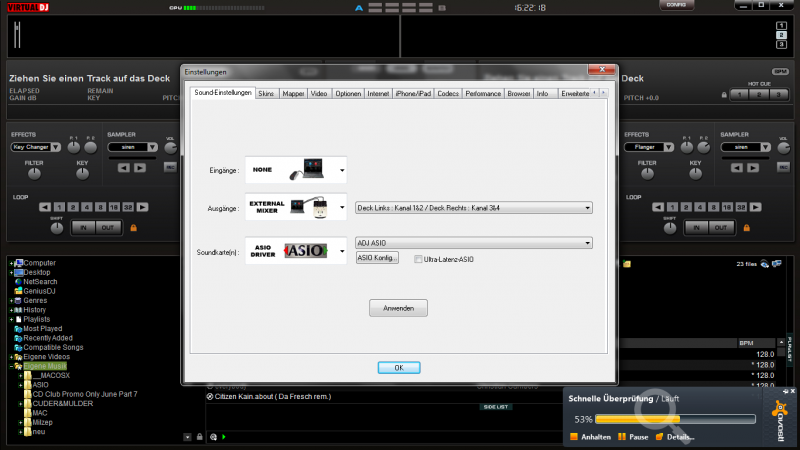This screenshot has width=800, height=450.
Task: Open the iPhone/iPad tab
Action: [413, 93]
